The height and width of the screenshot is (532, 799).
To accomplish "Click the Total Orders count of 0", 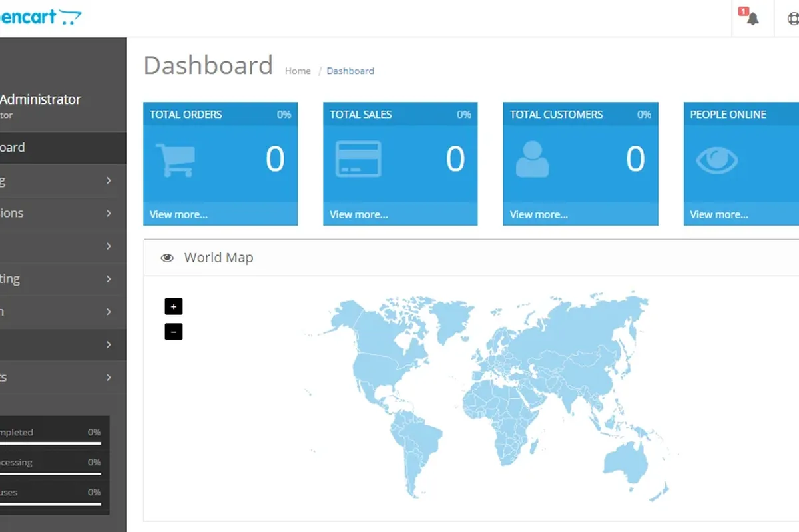I will pyautogui.click(x=275, y=160).
